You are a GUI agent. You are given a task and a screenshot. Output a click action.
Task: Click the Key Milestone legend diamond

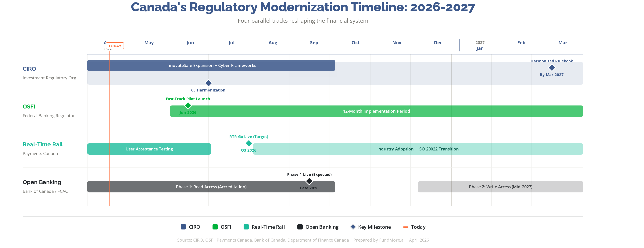click(353, 227)
